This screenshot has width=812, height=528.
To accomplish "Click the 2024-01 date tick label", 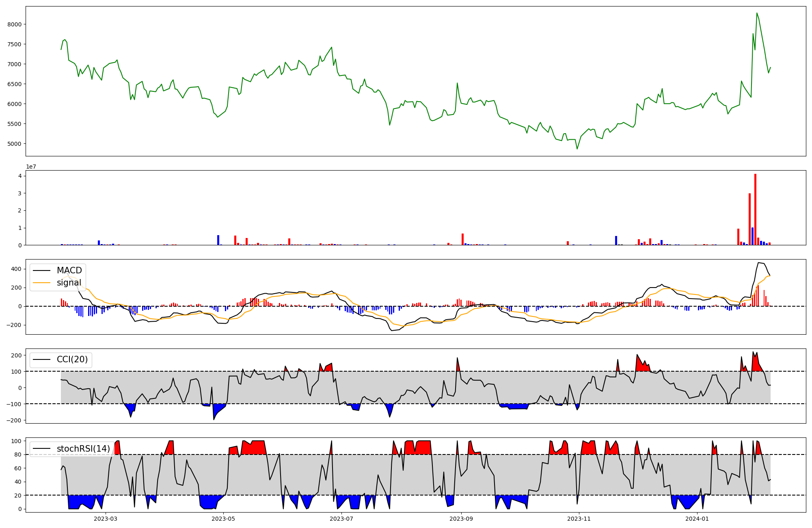I will point(697,519).
